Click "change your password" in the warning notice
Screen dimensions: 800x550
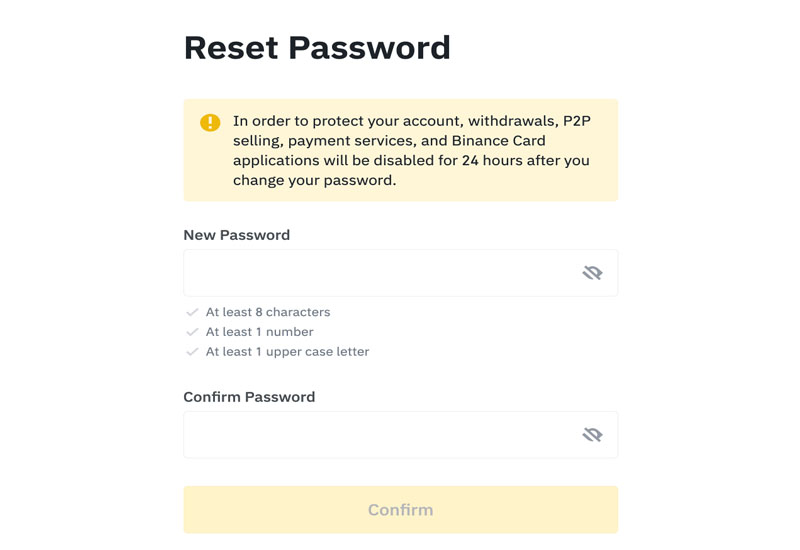click(312, 180)
